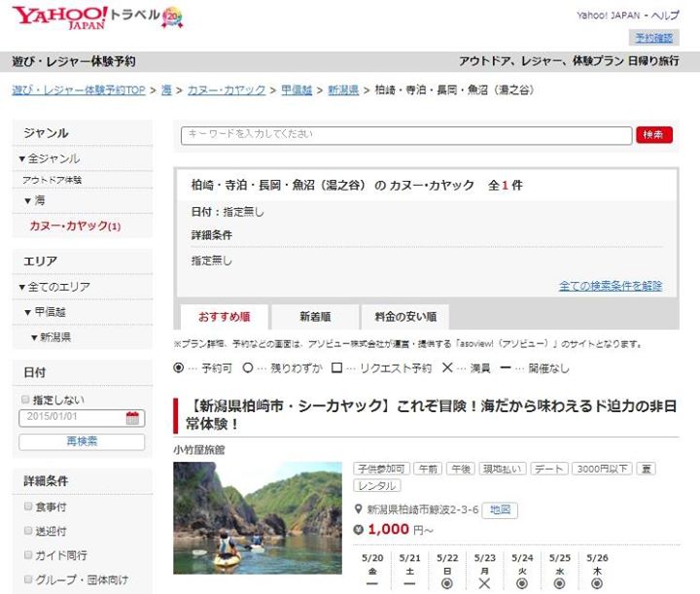Click the 小竹屋旅館 provider name
This screenshot has height=594, width=700.
(199, 450)
